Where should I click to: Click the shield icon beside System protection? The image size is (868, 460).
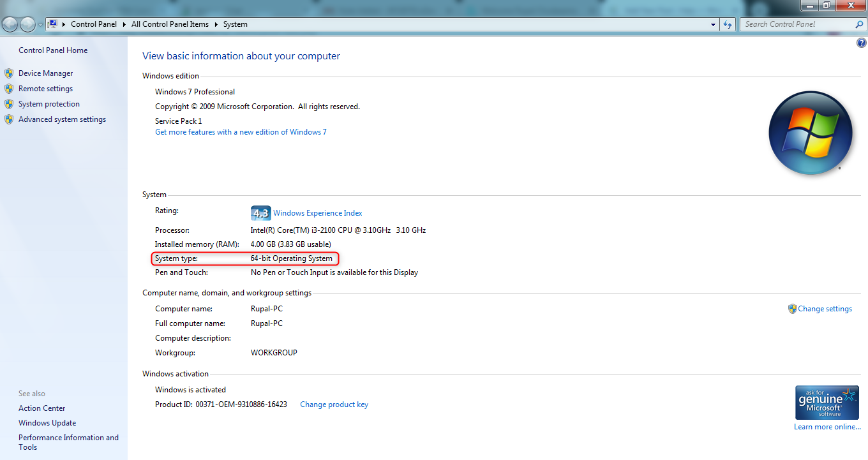[9, 104]
